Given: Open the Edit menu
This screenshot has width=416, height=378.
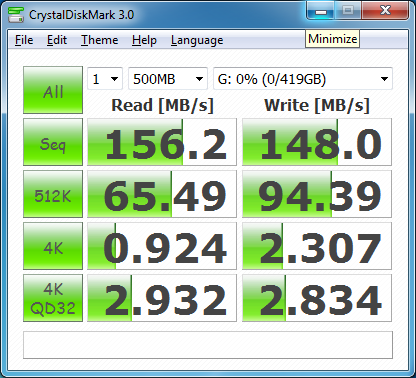Looking at the screenshot, I should click(57, 40).
